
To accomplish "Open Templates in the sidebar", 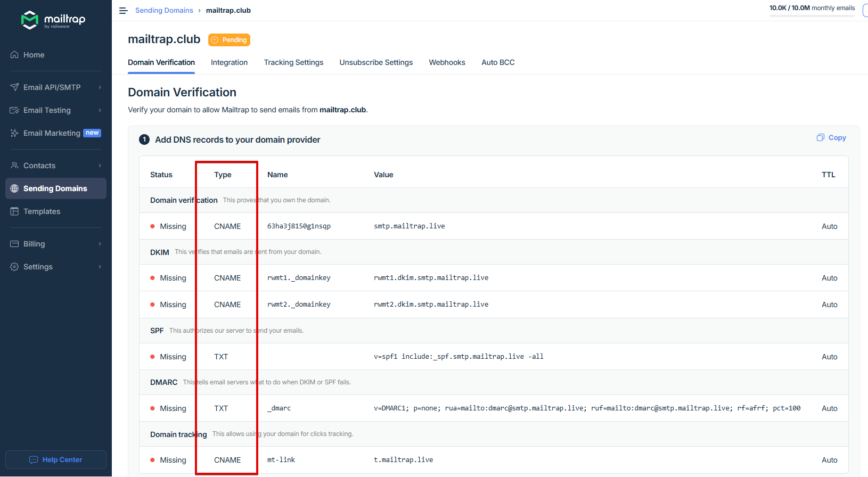I will coord(56,211).
